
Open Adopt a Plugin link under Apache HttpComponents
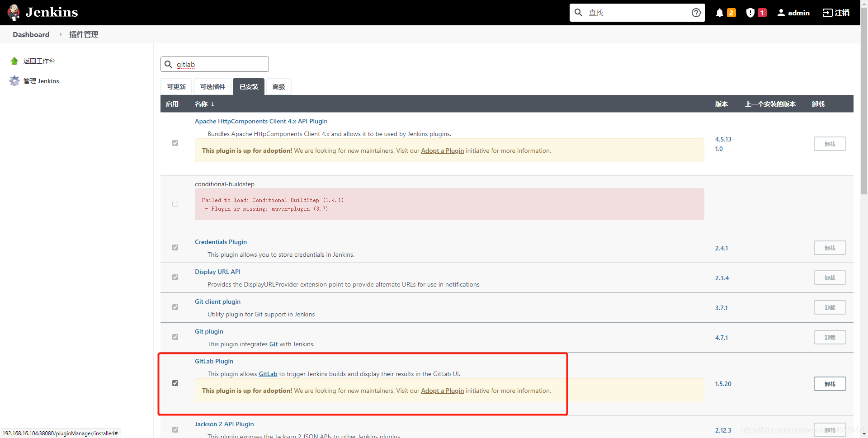[442, 151]
